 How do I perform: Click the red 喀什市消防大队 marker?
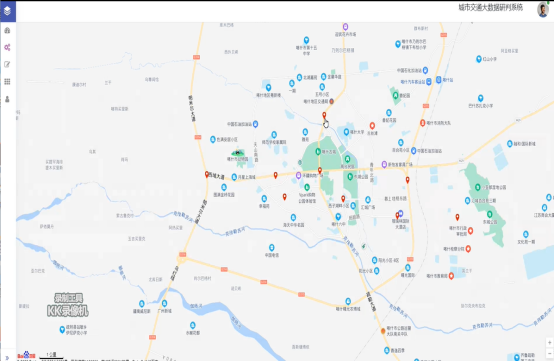click(x=423, y=123)
